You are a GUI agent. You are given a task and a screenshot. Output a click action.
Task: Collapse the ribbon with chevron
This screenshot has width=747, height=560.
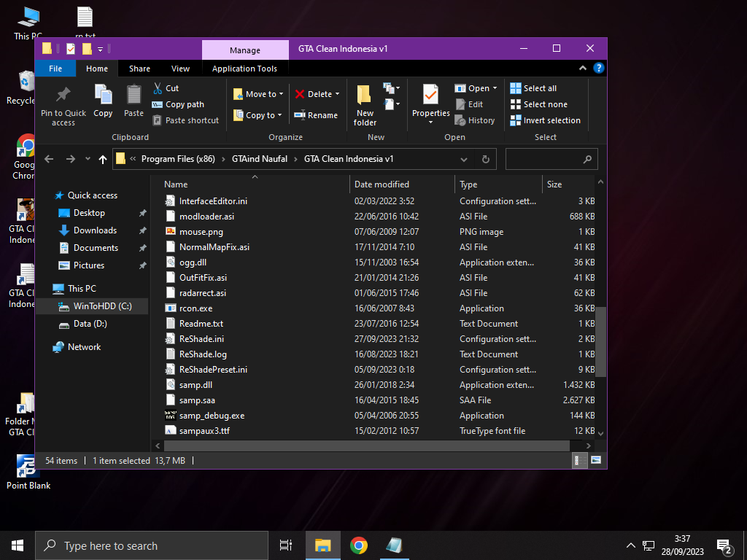coord(582,68)
